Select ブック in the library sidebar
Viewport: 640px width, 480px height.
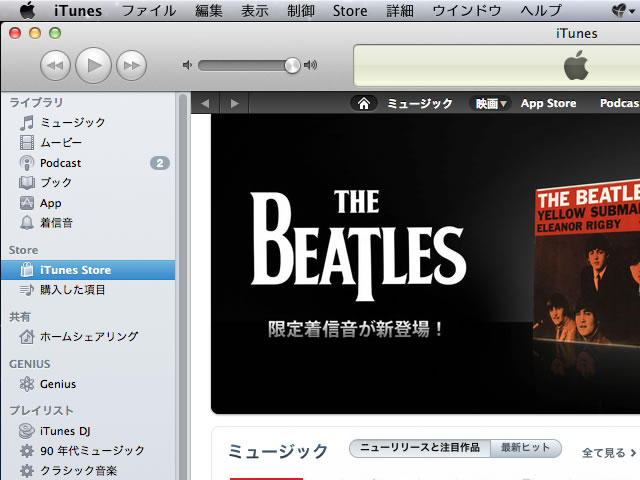pos(88,182)
